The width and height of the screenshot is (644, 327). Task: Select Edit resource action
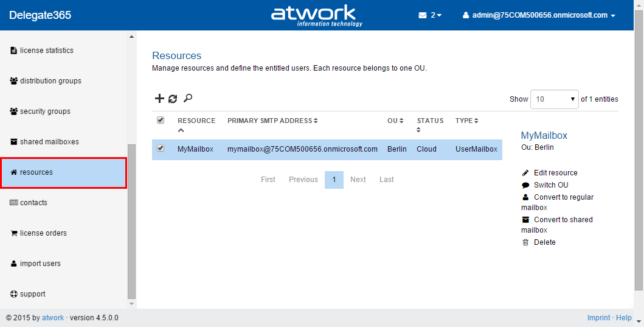[555, 173]
